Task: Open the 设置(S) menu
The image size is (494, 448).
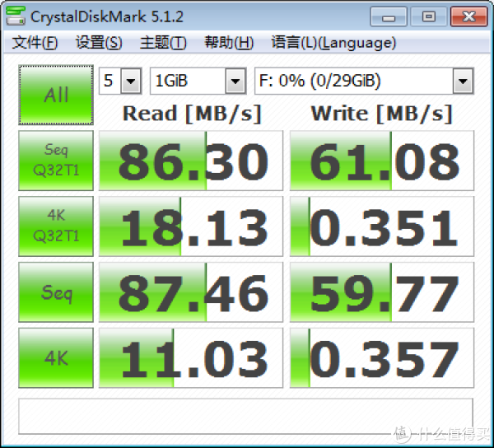Action: (x=99, y=43)
